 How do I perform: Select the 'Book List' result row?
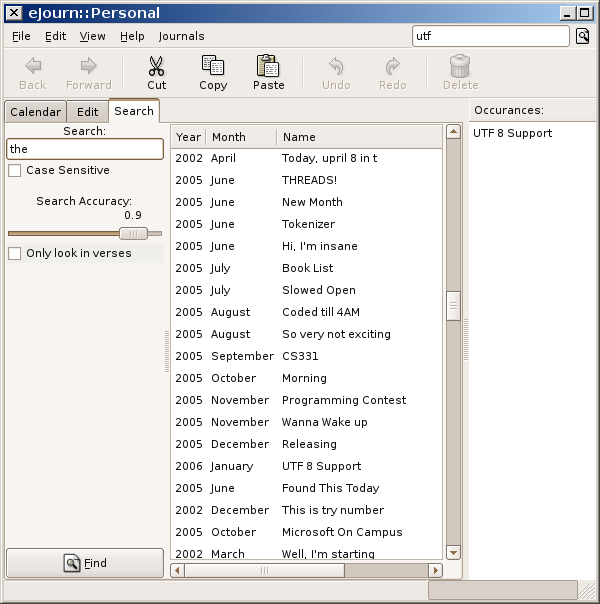[307, 268]
